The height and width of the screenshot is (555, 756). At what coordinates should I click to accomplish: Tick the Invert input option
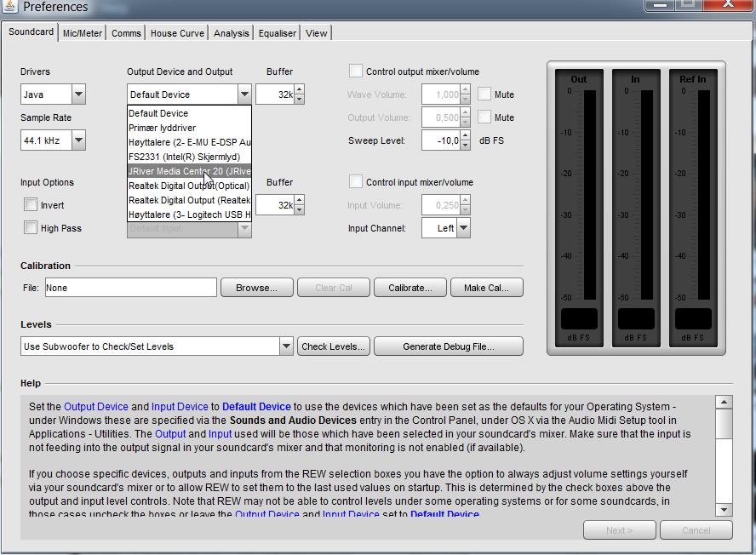point(31,205)
